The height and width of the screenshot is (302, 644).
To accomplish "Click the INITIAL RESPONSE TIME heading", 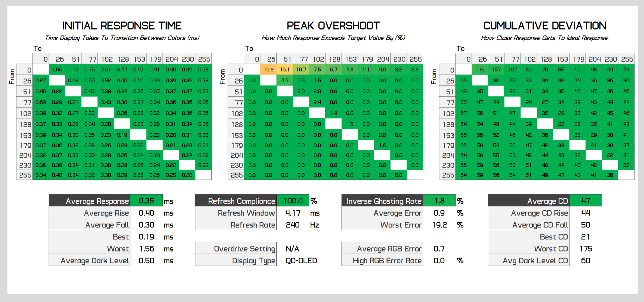I will [122, 26].
